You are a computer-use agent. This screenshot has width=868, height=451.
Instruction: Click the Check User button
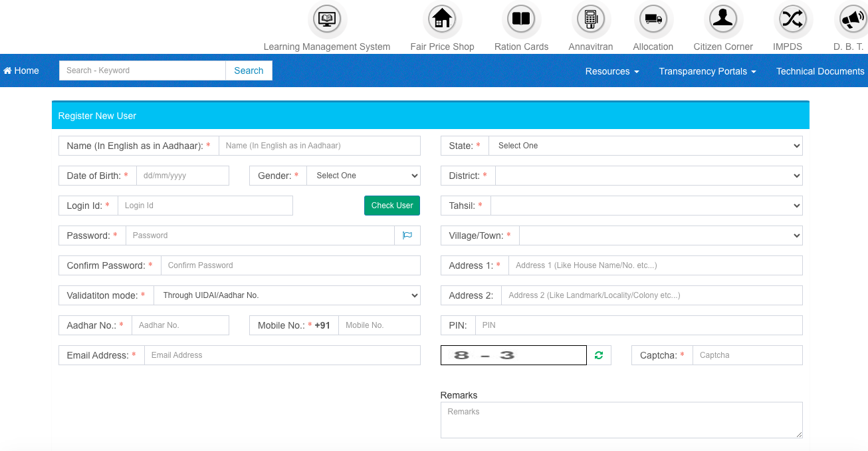pos(391,205)
